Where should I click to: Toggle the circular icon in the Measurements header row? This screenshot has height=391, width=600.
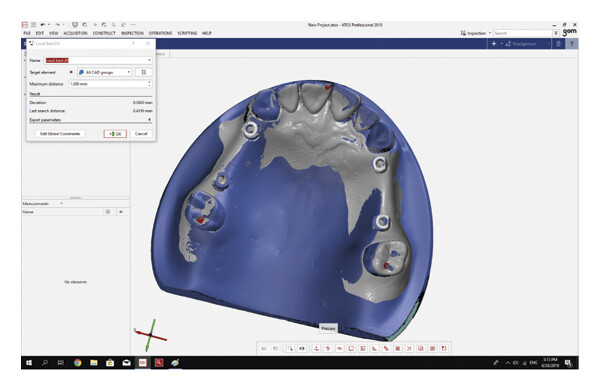[108, 212]
